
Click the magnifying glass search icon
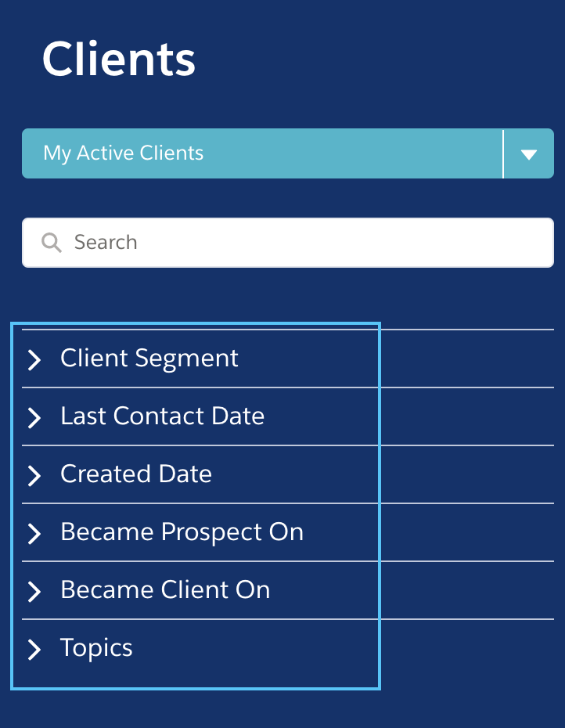click(x=51, y=243)
